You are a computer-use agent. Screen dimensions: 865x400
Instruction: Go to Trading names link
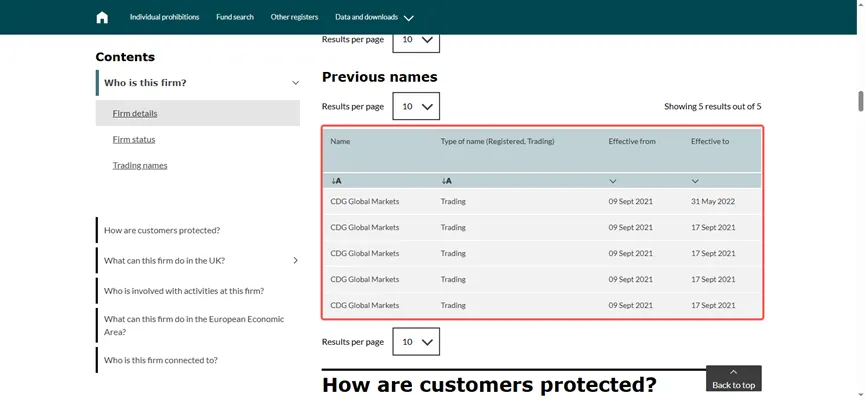tap(140, 166)
